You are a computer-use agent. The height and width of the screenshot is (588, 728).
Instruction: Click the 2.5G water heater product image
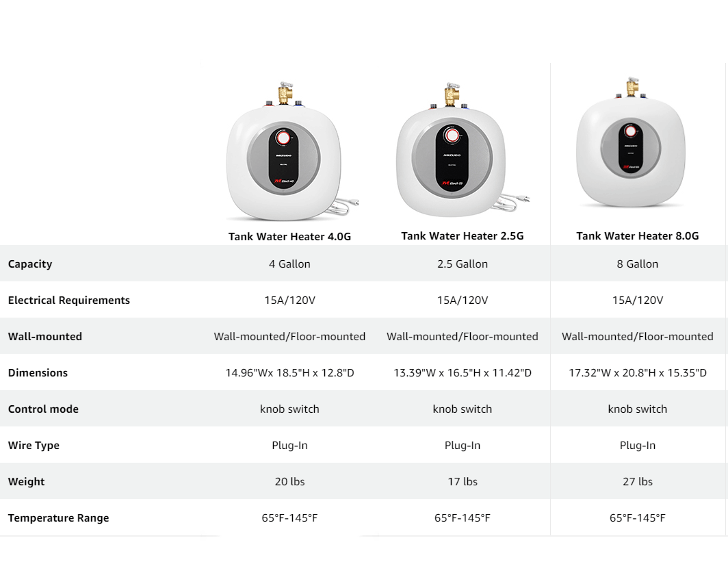click(463, 149)
